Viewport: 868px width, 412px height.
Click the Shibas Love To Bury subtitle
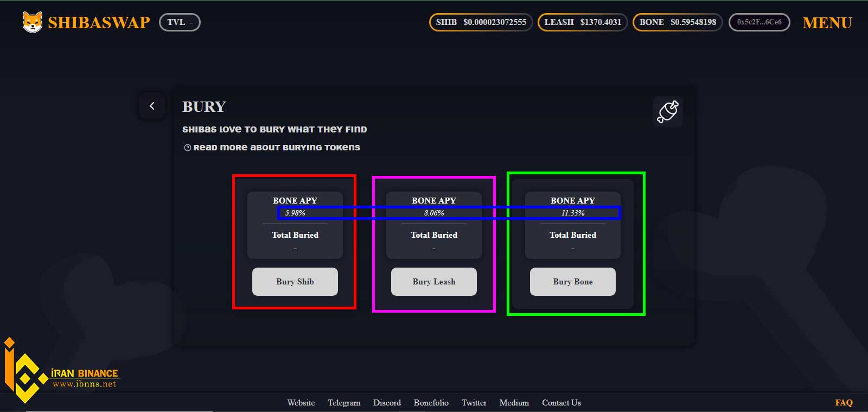275,129
